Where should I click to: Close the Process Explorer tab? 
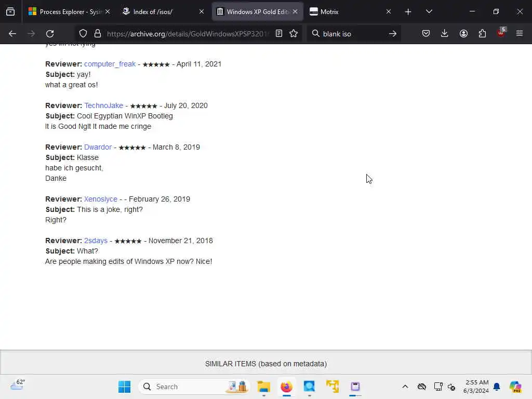[108, 12]
